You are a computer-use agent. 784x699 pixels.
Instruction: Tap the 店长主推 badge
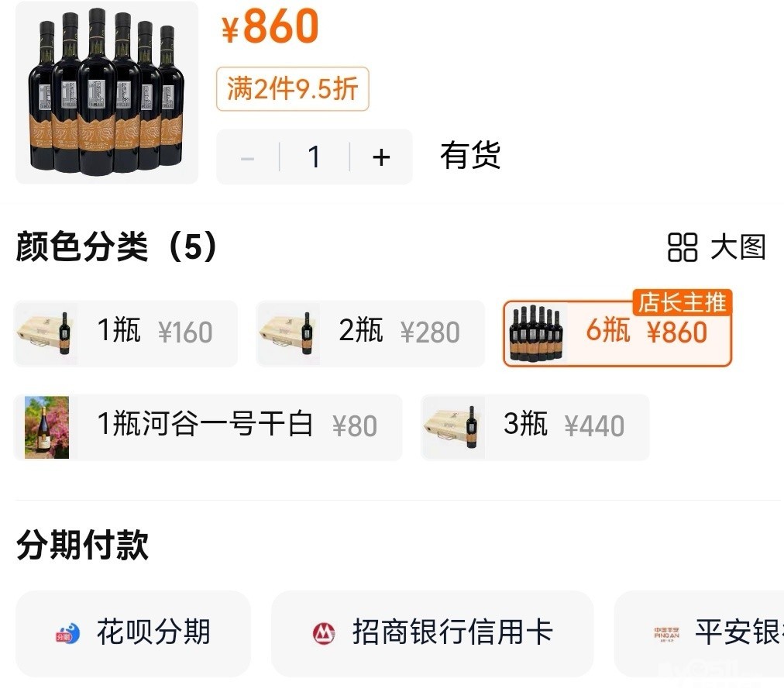point(683,302)
